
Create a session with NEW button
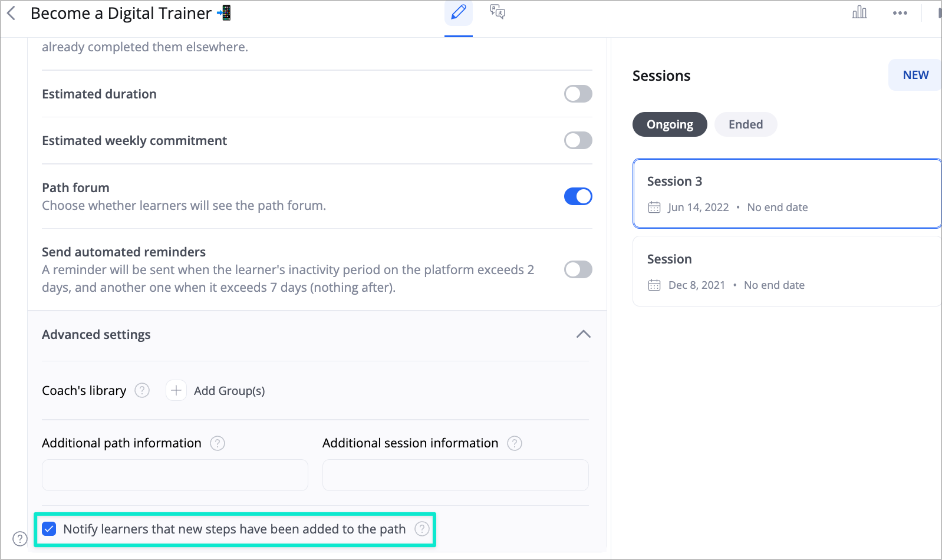click(x=915, y=75)
